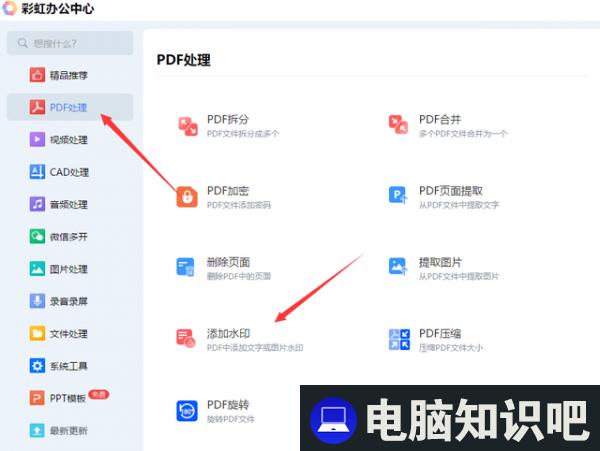600x451 pixels.
Task: Open the PDF加密 title link
Action: point(228,190)
